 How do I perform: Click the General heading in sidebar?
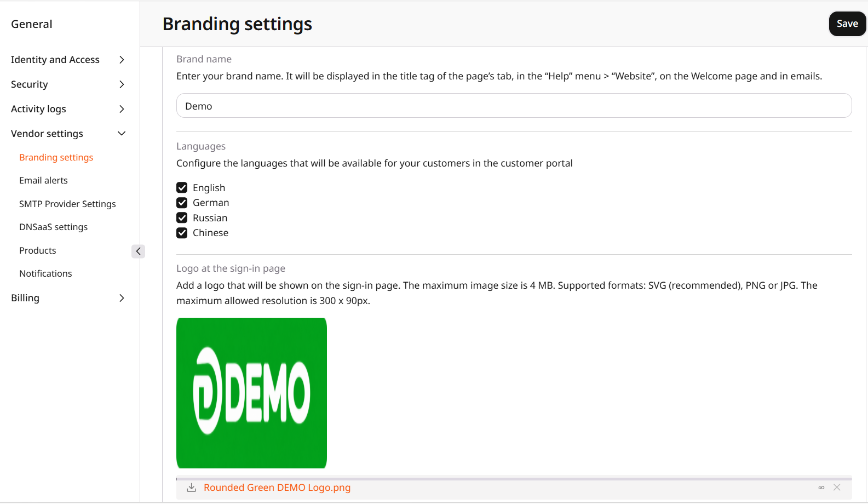(32, 24)
